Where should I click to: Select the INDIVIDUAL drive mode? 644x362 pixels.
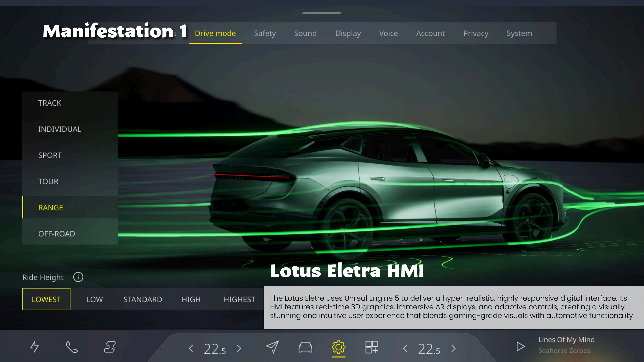pyautogui.click(x=70, y=129)
